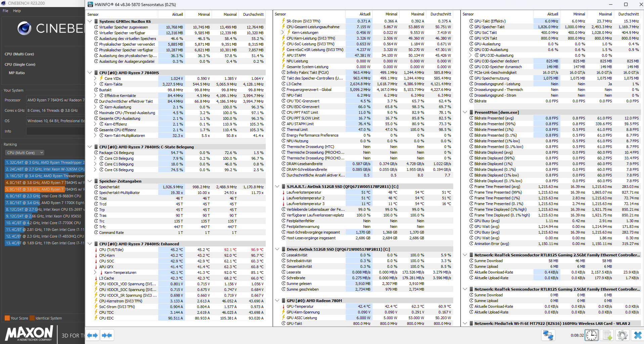
Task: Open Cinebench ranking CPU (Multi Core) dropdown
Action: pyautogui.click(x=25, y=153)
